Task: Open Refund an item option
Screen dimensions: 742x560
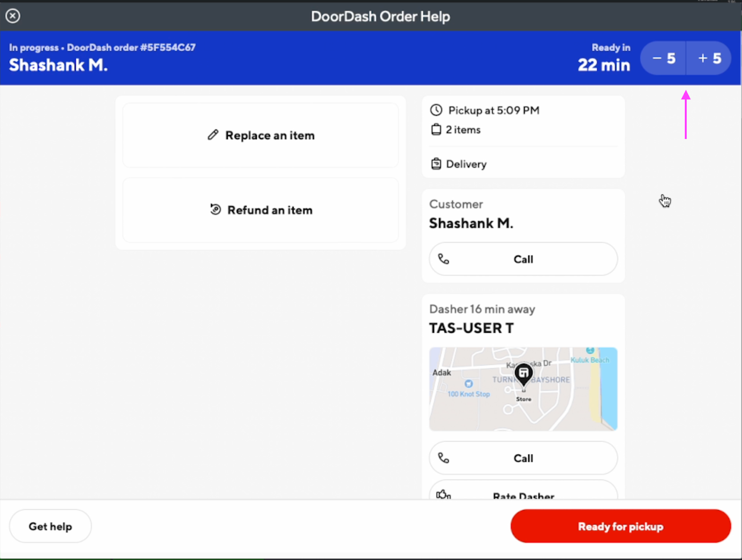Action: pyautogui.click(x=261, y=210)
